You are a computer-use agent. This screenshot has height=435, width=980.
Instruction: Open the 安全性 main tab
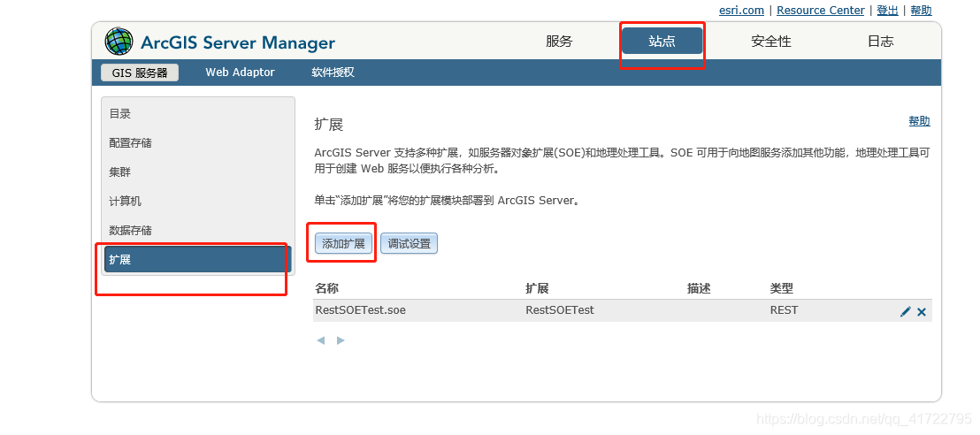coord(771,42)
